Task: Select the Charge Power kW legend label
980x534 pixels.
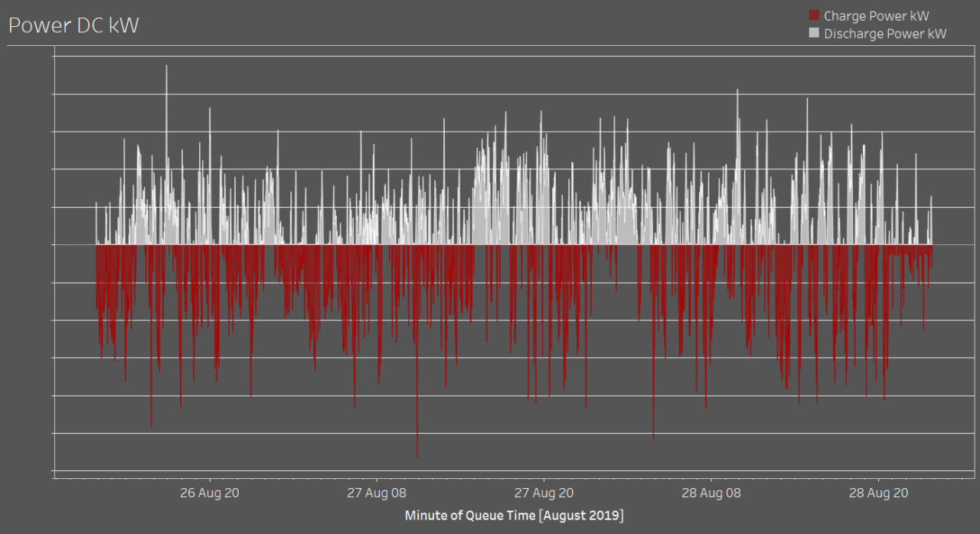Action: click(x=876, y=16)
